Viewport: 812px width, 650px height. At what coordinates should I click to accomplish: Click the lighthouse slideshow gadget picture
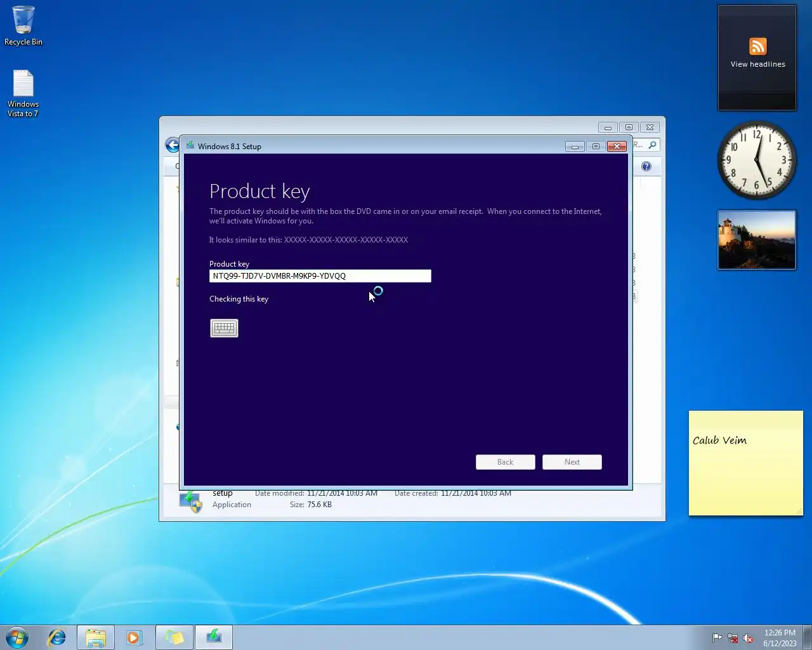(x=757, y=240)
